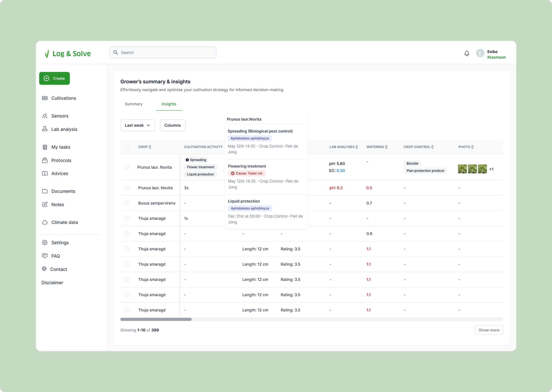Check the Thuja smaragd 1x row checkbox
Screen dimensions: 552x392
click(x=127, y=218)
